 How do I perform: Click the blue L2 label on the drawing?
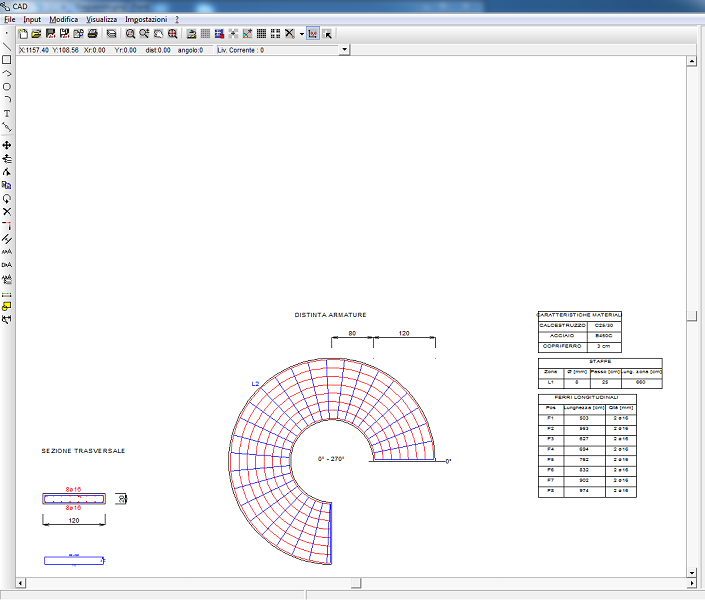[x=255, y=384]
